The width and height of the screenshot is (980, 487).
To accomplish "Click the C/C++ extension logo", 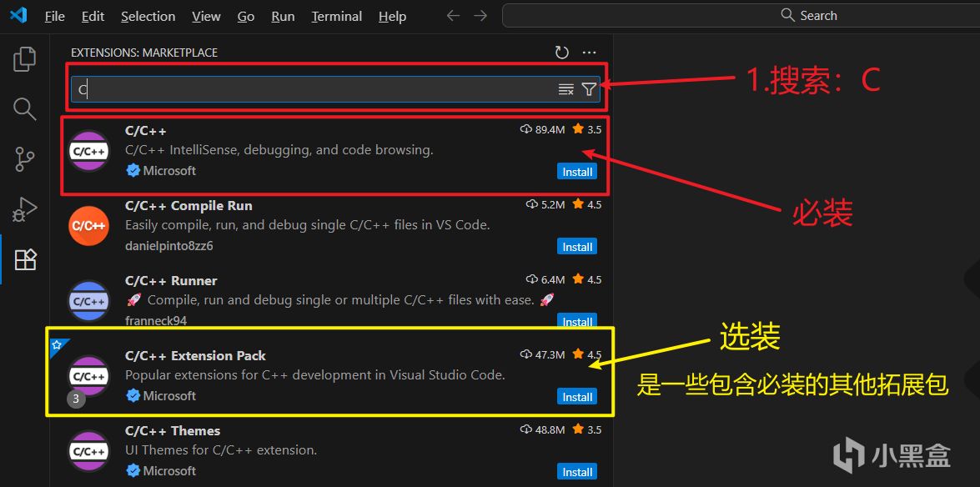I will tap(88, 151).
